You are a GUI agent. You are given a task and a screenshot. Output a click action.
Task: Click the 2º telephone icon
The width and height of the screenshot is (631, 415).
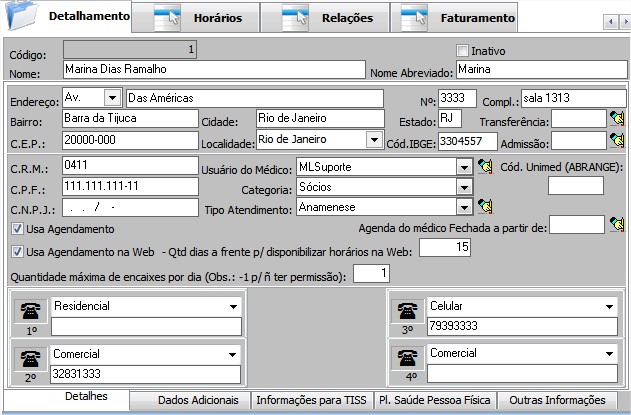click(x=29, y=359)
